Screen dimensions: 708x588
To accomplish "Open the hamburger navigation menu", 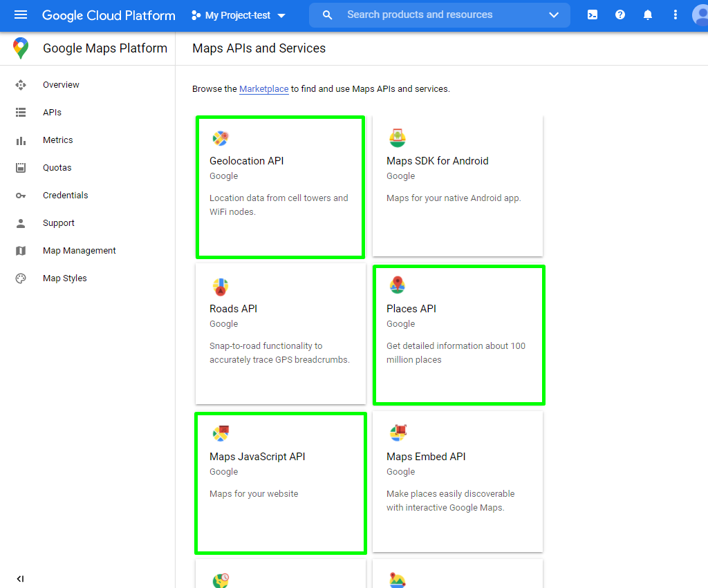I will pyautogui.click(x=21, y=15).
